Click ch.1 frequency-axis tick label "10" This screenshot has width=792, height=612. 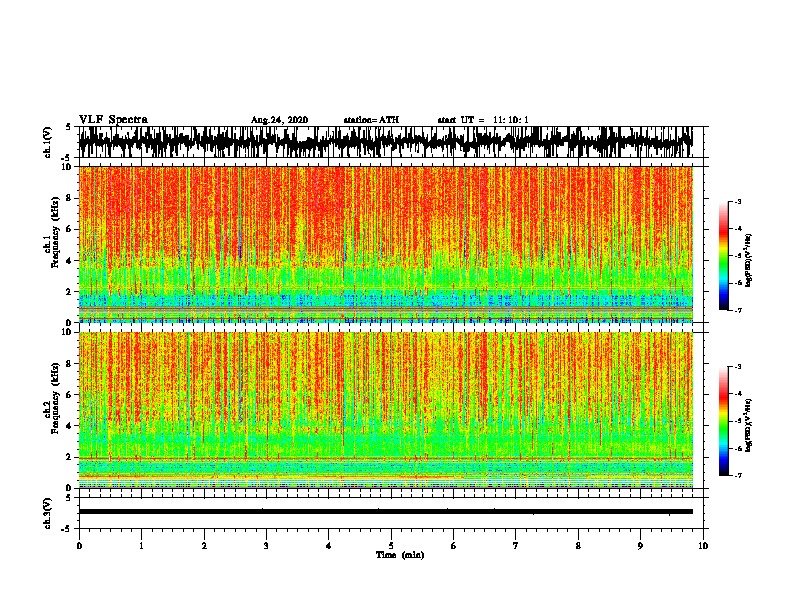coord(66,167)
